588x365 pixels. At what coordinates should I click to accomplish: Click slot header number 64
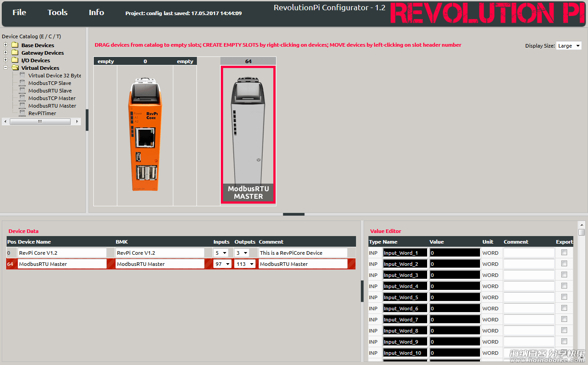248,61
